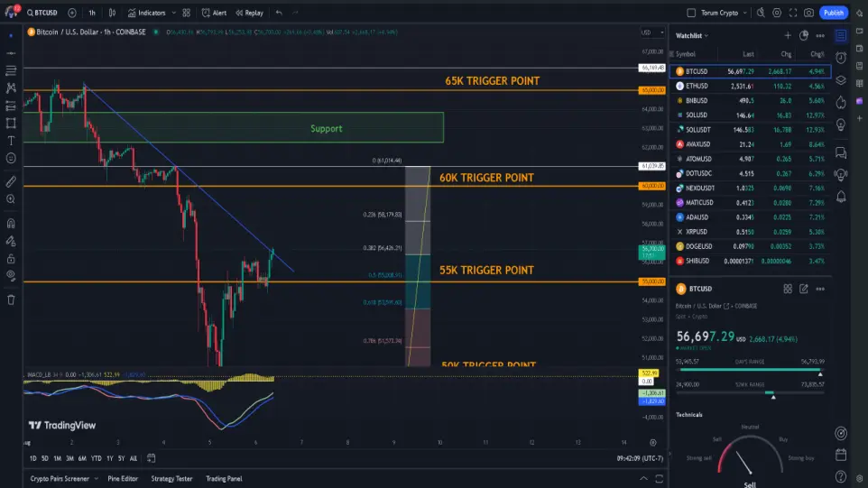Viewport: 868px width, 488px height.
Task: Collapse the bottom panel with the chevron
Action: tap(643, 479)
